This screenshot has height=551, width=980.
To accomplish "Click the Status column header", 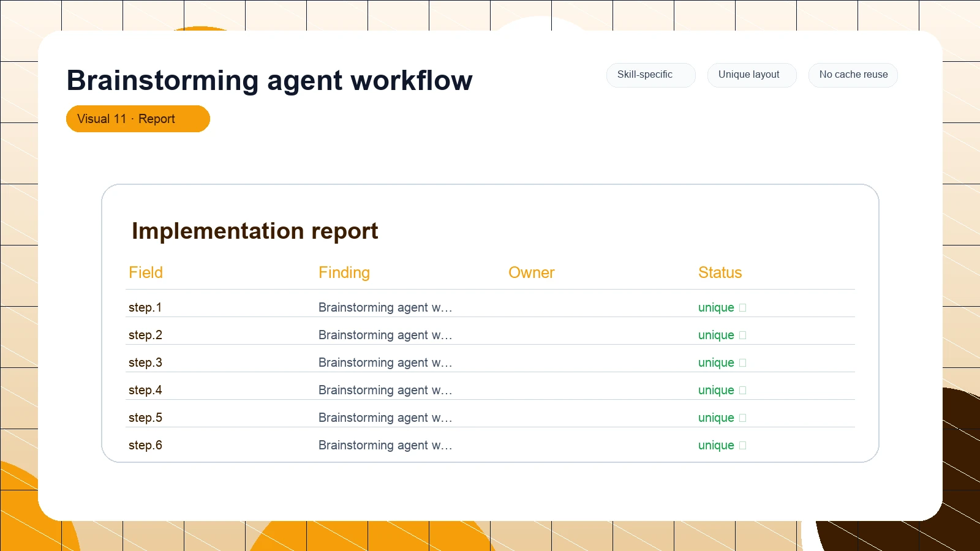I will (x=720, y=272).
